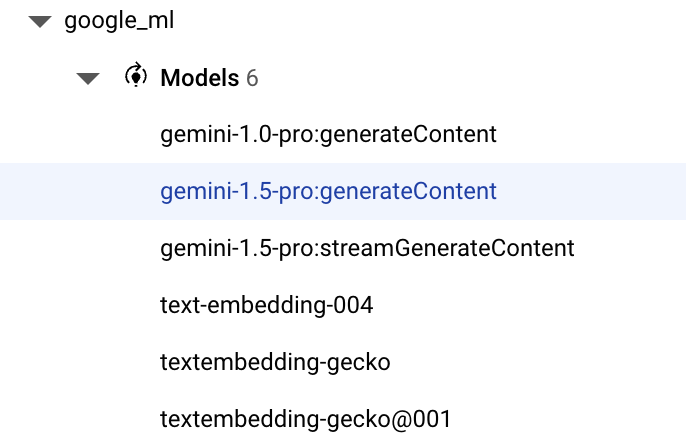
Task: Click the model icon beside Models
Action: click(134, 77)
